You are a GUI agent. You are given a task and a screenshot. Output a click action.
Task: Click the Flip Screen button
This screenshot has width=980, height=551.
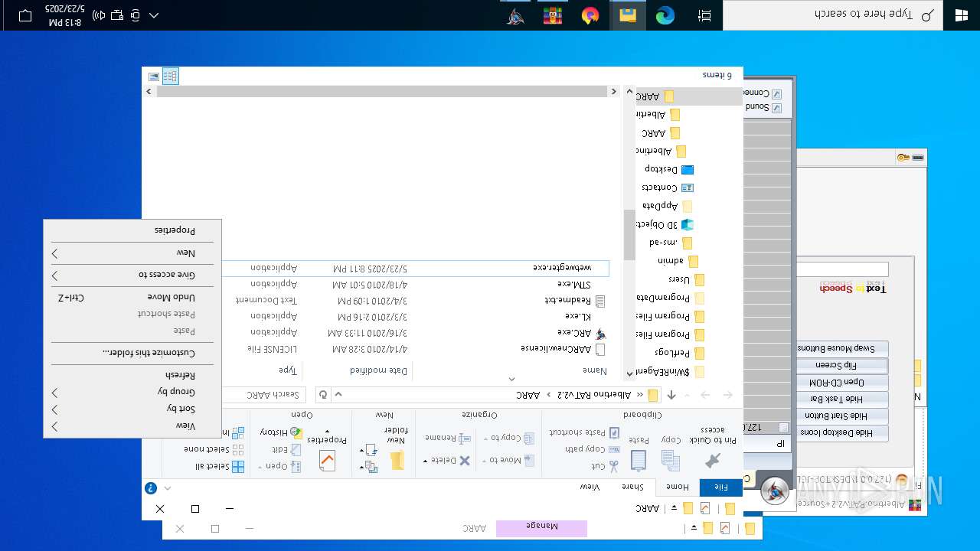(841, 365)
